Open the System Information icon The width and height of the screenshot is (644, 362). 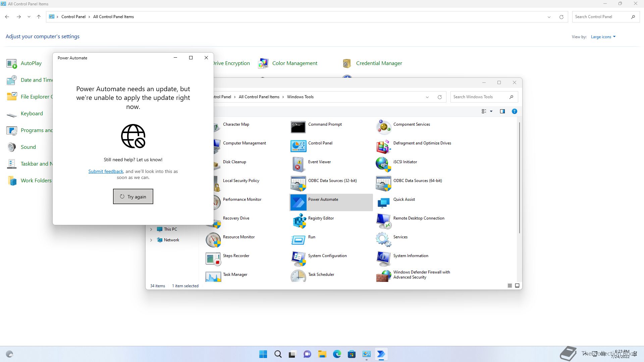(383, 259)
